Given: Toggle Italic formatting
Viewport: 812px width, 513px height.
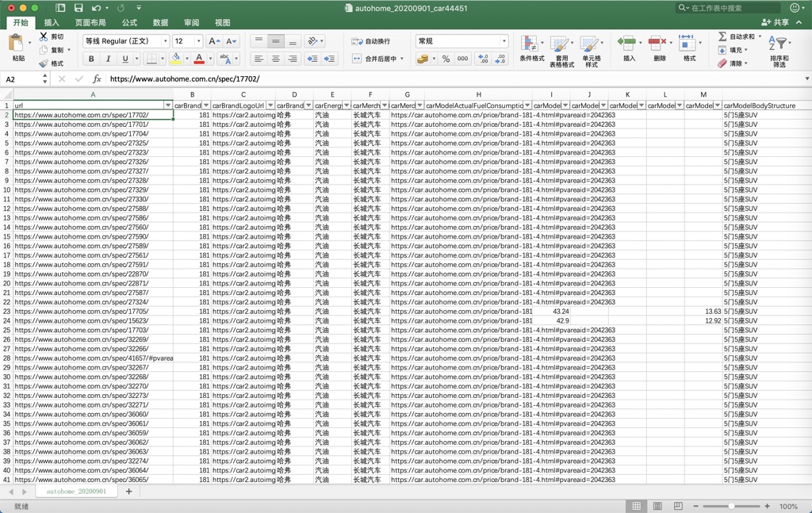Looking at the screenshot, I should coord(108,59).
